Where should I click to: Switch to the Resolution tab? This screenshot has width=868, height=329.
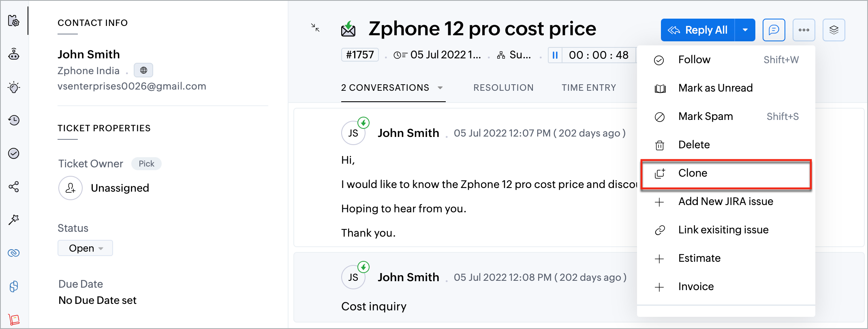[x=503, y=88]
